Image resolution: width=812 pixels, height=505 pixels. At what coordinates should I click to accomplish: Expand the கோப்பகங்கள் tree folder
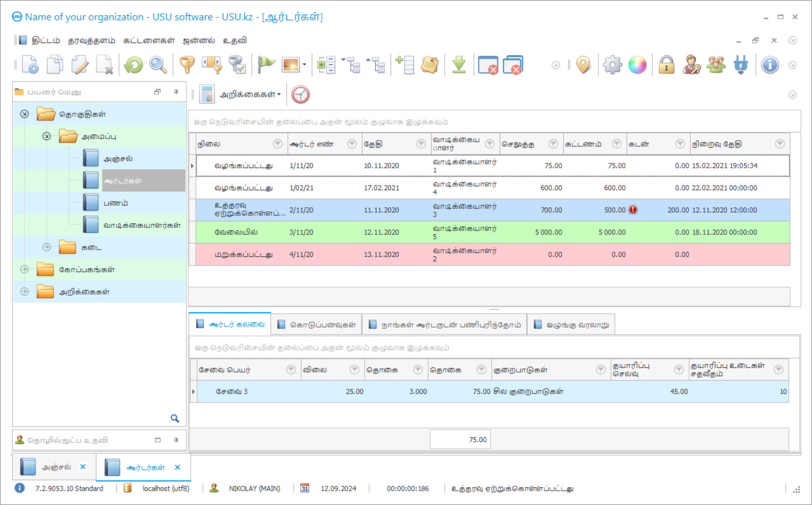24,270
